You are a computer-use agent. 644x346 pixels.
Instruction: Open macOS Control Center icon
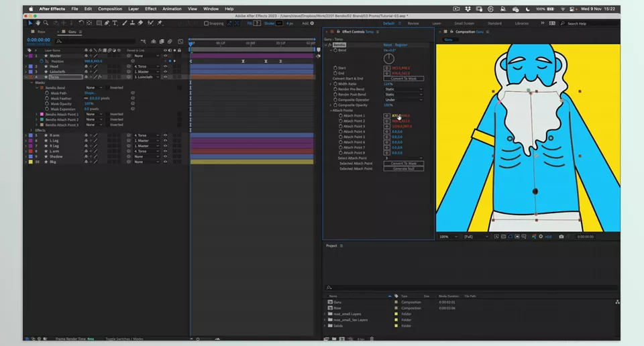pos(572,9)
